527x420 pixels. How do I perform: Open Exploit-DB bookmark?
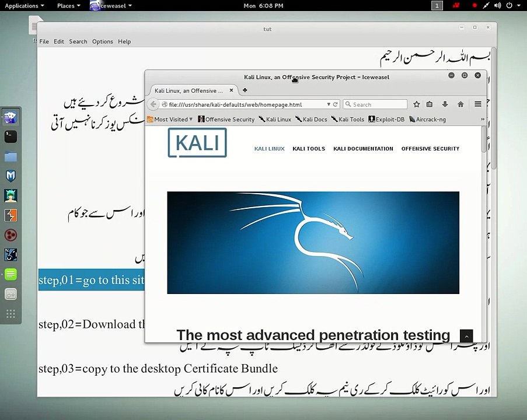(x=386, y=119)
